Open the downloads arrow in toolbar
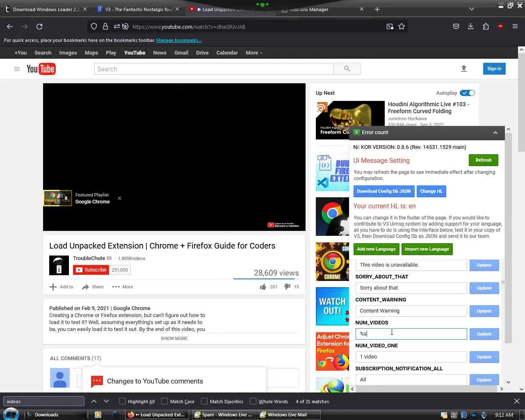Image resolution: width=525 pixels, height=420 pixels. click(471, 27)
